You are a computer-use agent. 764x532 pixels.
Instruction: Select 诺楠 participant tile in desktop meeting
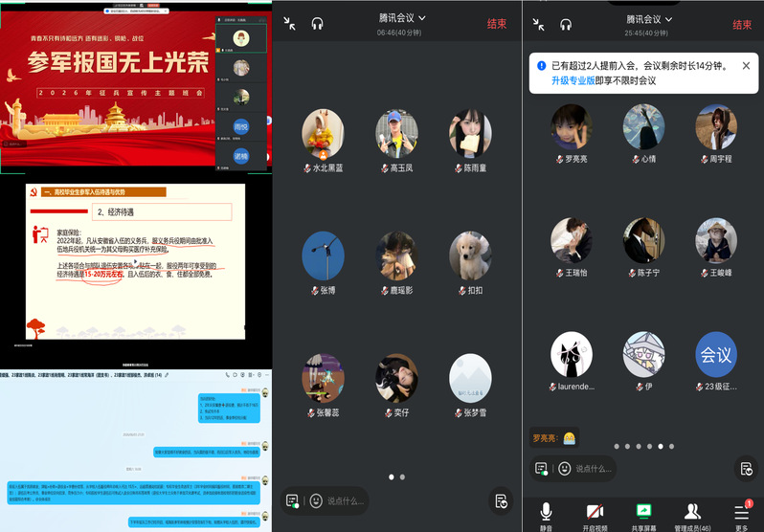[241, 156]
